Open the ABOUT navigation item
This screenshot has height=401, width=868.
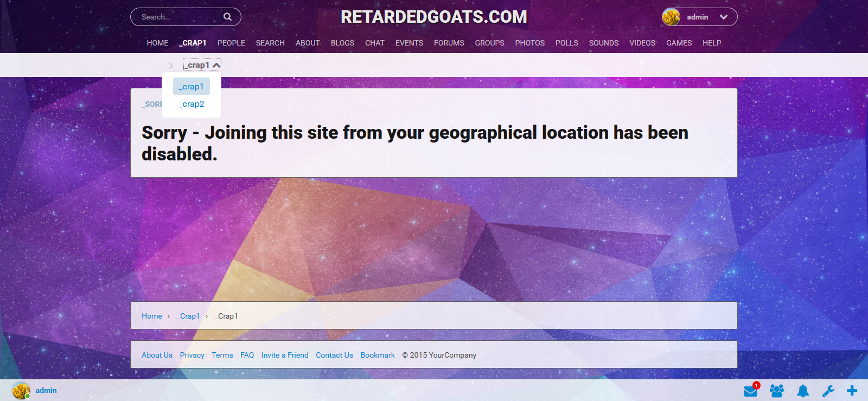coord(308,43)
